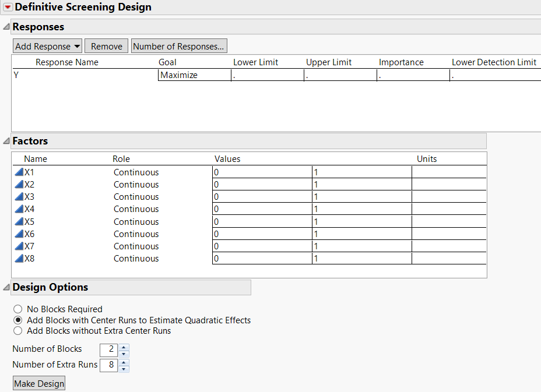Click the Lower Detection Limit cell for Y
Image resolution: width=541 pixels, height=392 pixels.
pyautogui.click(x=496, y=75)
